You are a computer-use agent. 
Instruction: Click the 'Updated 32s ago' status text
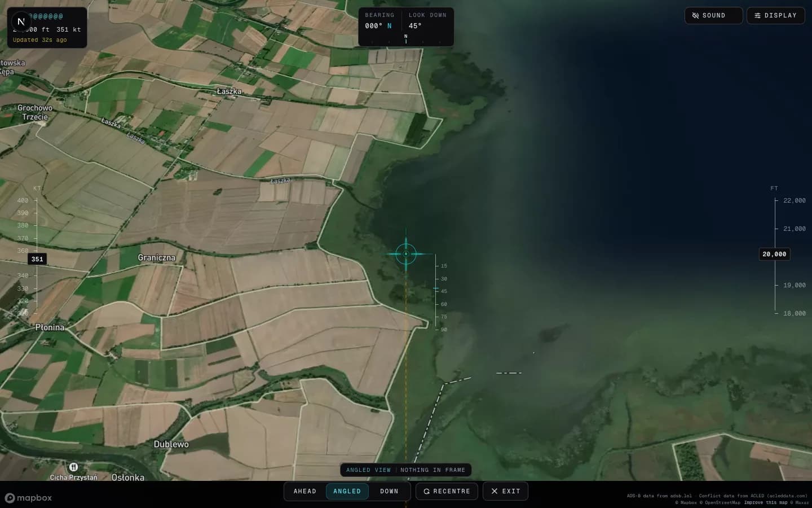tap(40, 40)
